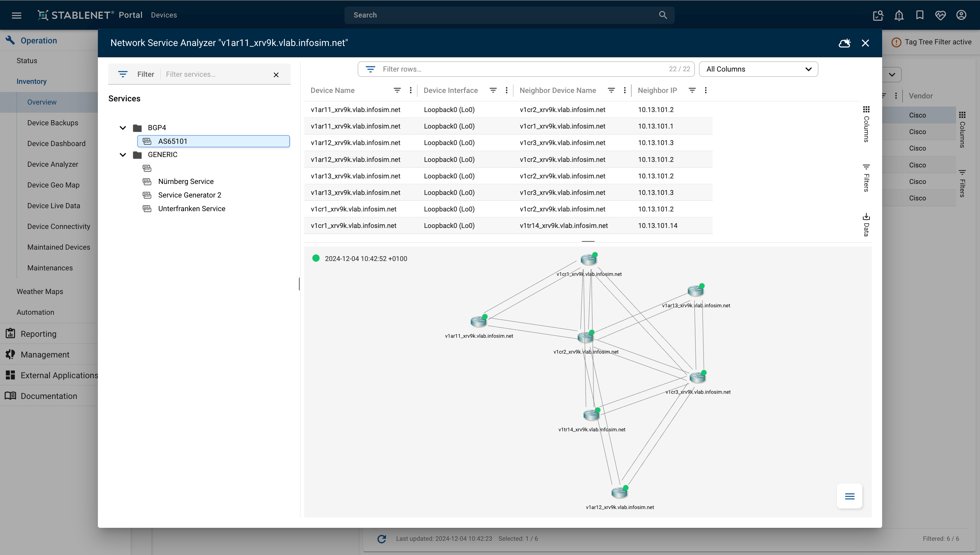Click the search magnifier icon
This screenshot has height=555, width=980.
click(x=663, y=15)
